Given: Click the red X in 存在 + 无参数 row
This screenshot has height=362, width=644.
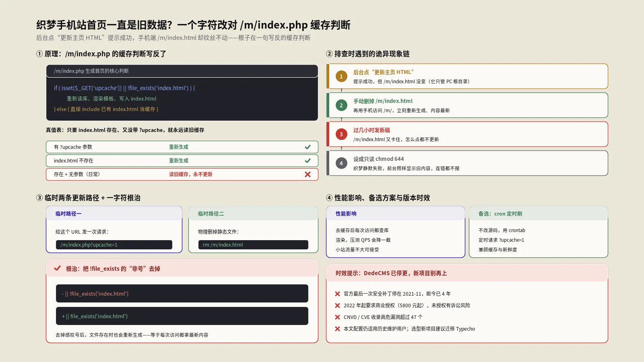Looking at the screenshot, I should click(x=308, y=174).
